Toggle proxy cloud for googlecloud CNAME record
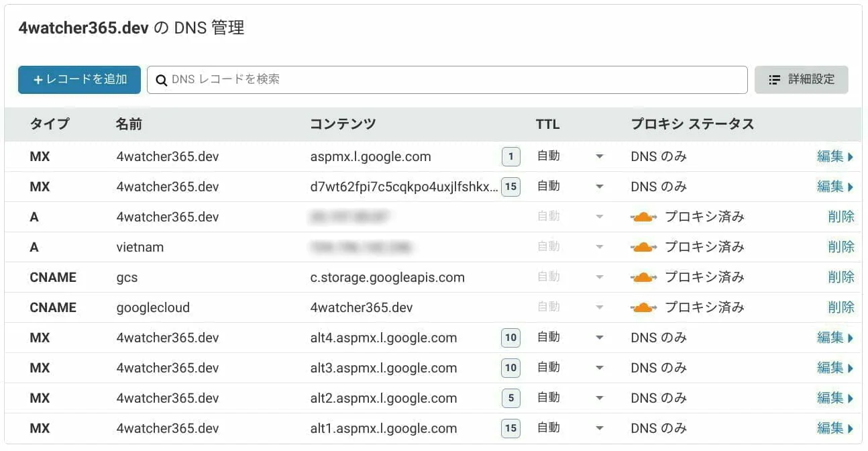Image resolution: width=868 pixels, height=451 pixels. [643, 307]
